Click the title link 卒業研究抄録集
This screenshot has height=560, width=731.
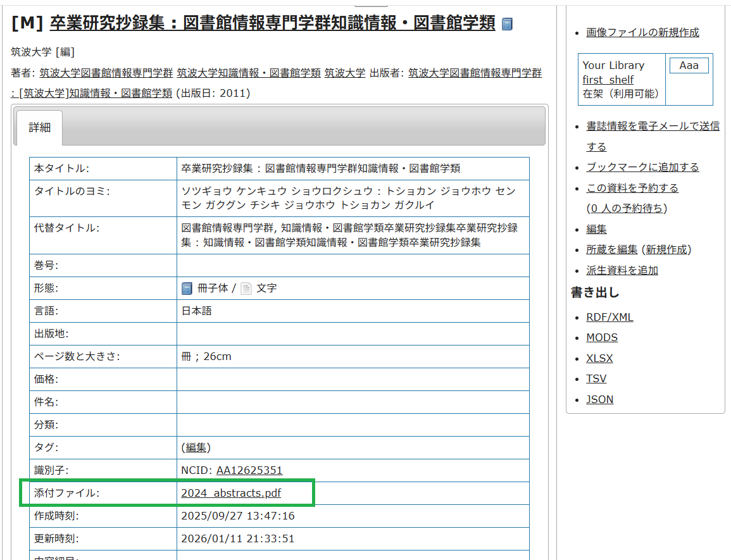click(272, 23)
